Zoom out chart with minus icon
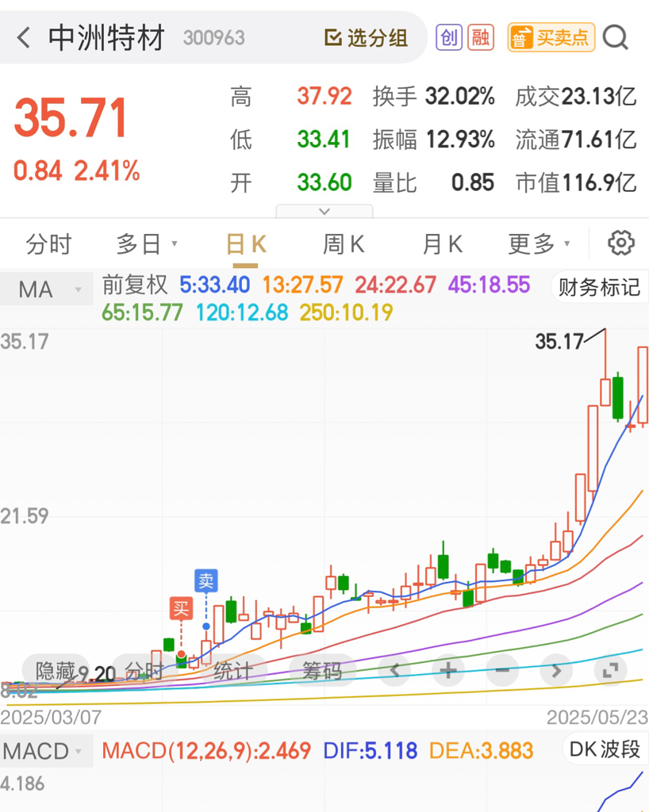 click(x=502, y=671)
